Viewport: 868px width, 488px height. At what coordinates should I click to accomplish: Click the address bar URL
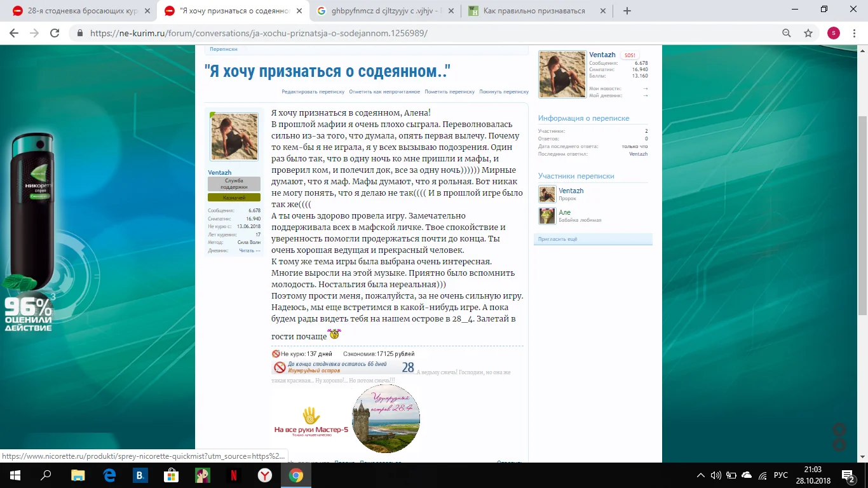259,33
